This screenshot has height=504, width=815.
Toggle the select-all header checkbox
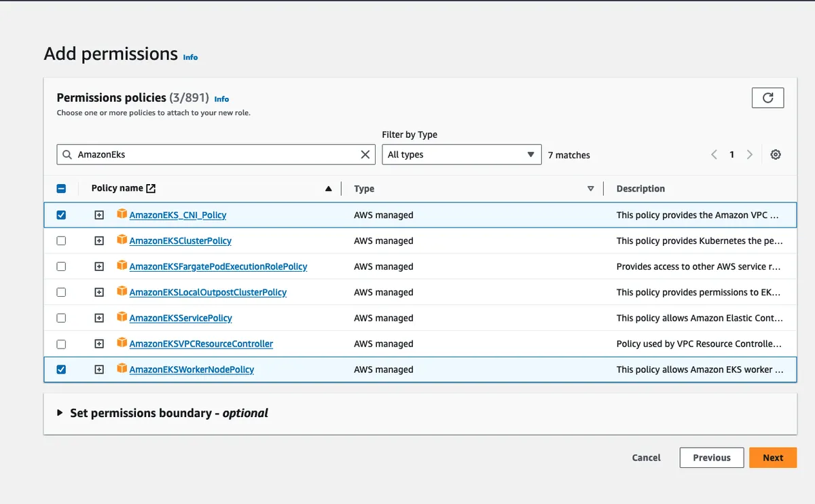tap(61, 189)
